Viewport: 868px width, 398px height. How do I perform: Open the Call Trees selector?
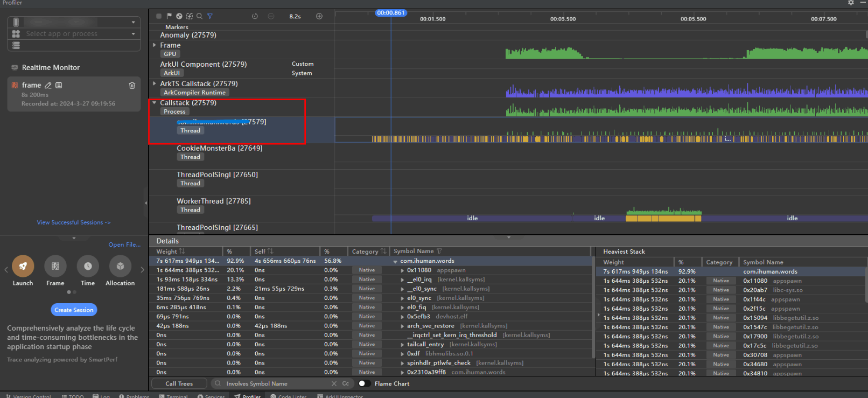coord(179,383)
